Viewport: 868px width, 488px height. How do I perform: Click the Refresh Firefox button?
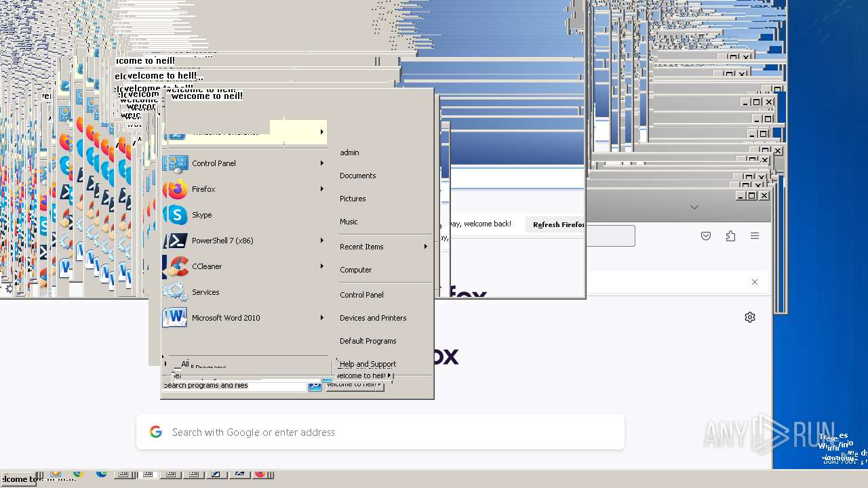tap(555, 224)
